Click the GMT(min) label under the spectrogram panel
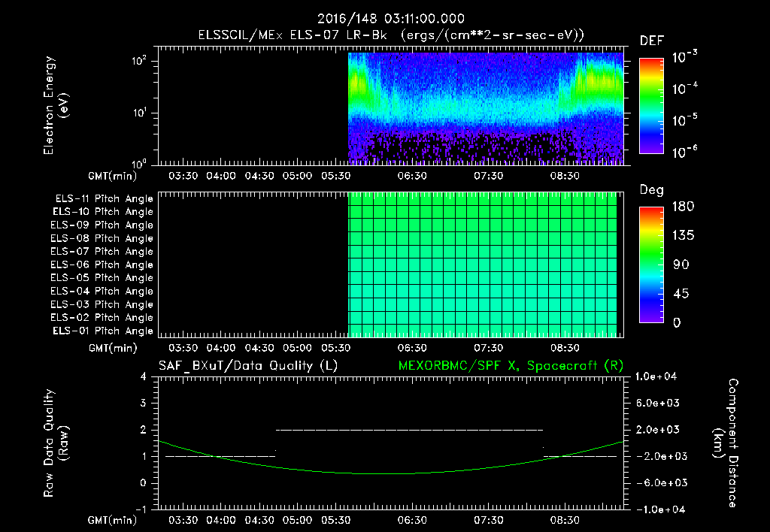770x532 pixels. [x=113, y=176]
